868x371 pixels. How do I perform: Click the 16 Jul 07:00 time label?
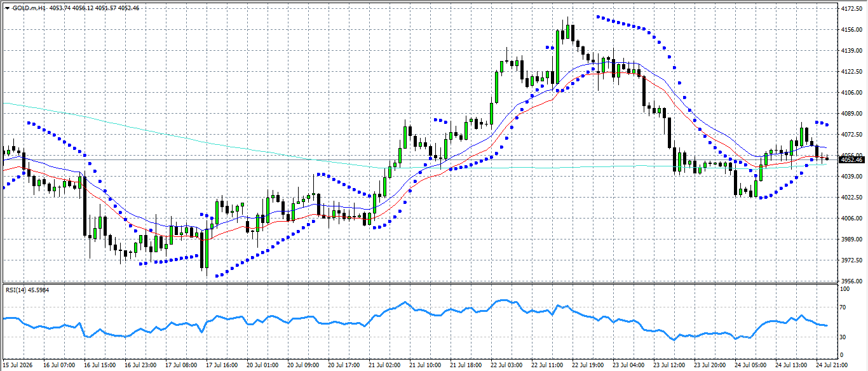(59, 366)
